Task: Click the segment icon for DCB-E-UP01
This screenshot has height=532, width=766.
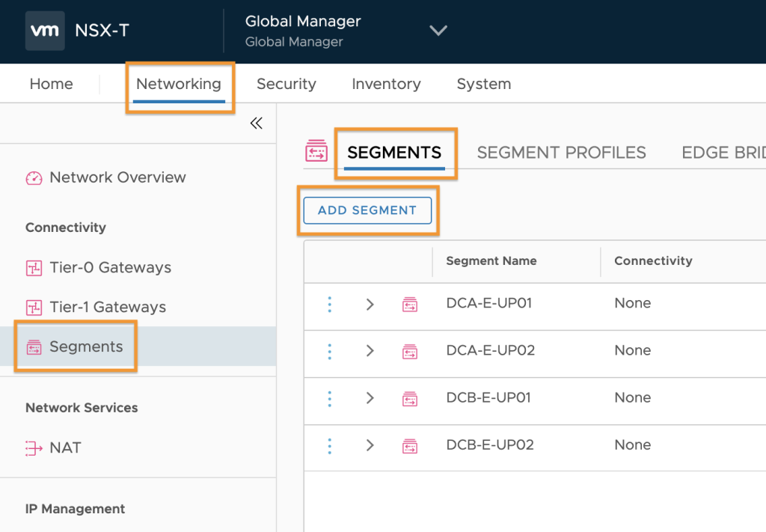Action: tap(410, 399)
